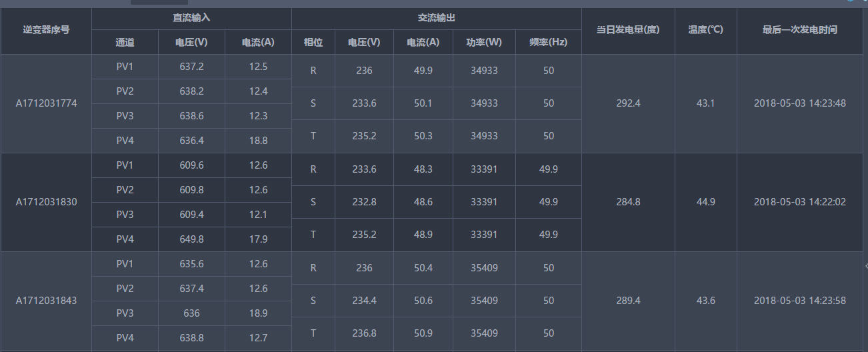Click the 35409 power cell in phase S
The image size is (868, 352).
click(x=484, y=301)
